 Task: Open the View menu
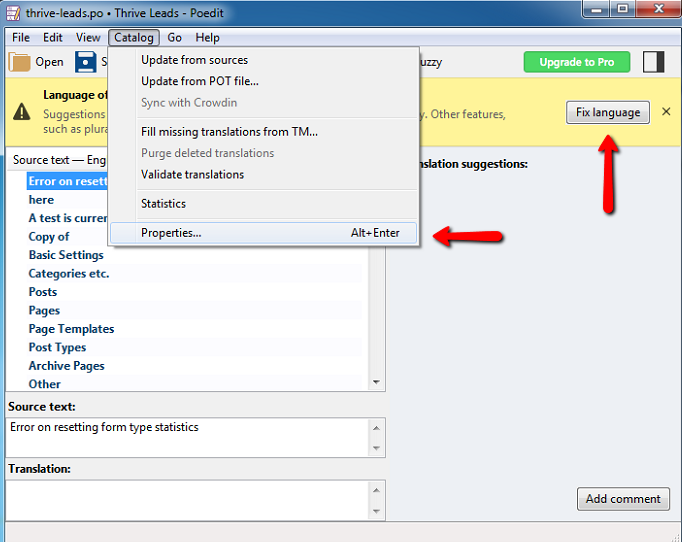pos(88,38)
